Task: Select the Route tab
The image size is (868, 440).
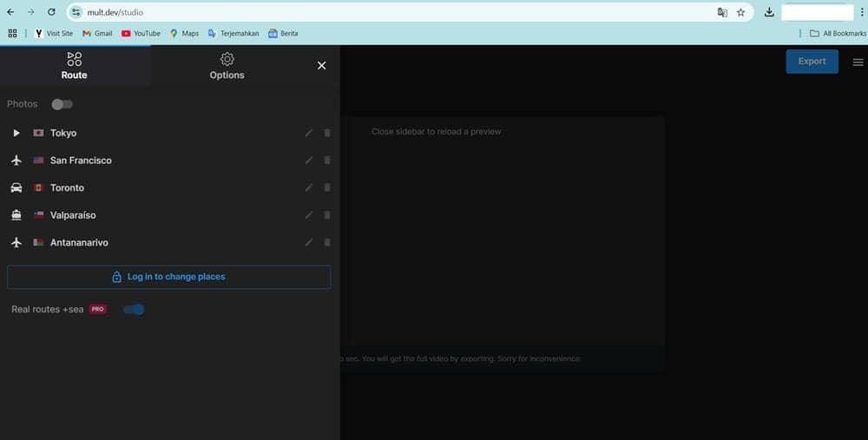Action: [75, 66]
